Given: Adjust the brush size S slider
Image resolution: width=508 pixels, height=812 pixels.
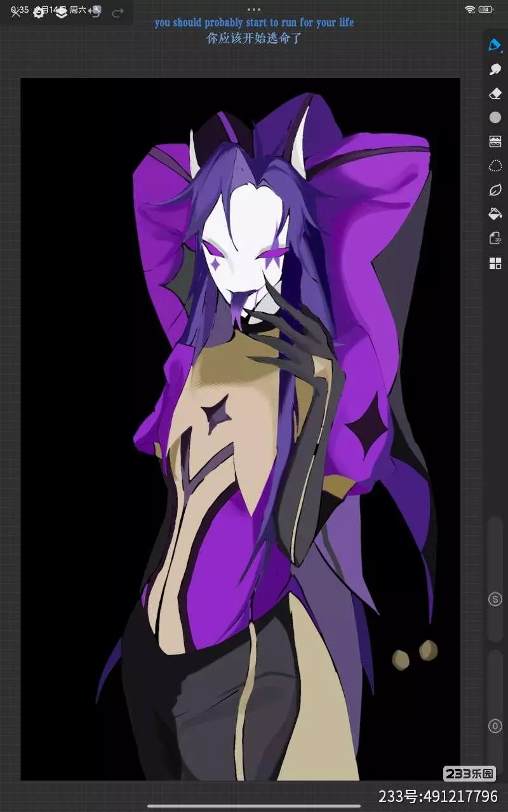Looking at the screenshot, I should [495, 580].
